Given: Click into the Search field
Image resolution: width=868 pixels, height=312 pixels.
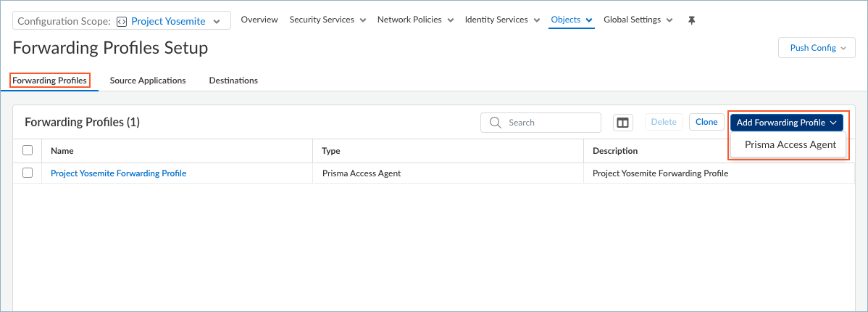Looking at the screenshot, I should (x=551, y=123).
